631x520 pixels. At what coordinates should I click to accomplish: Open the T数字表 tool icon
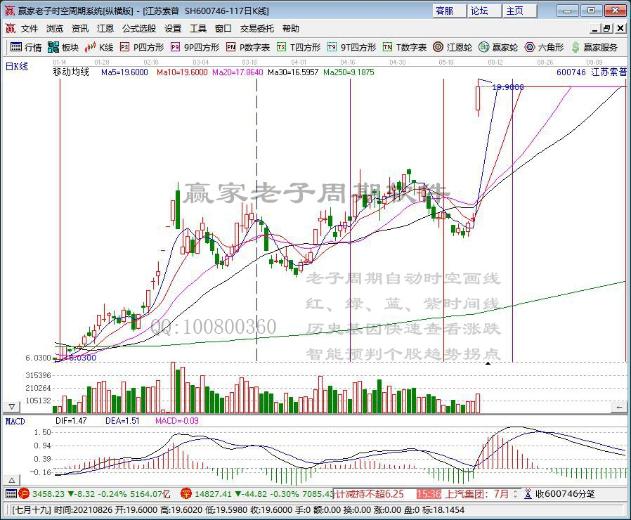tap(388, 47)
